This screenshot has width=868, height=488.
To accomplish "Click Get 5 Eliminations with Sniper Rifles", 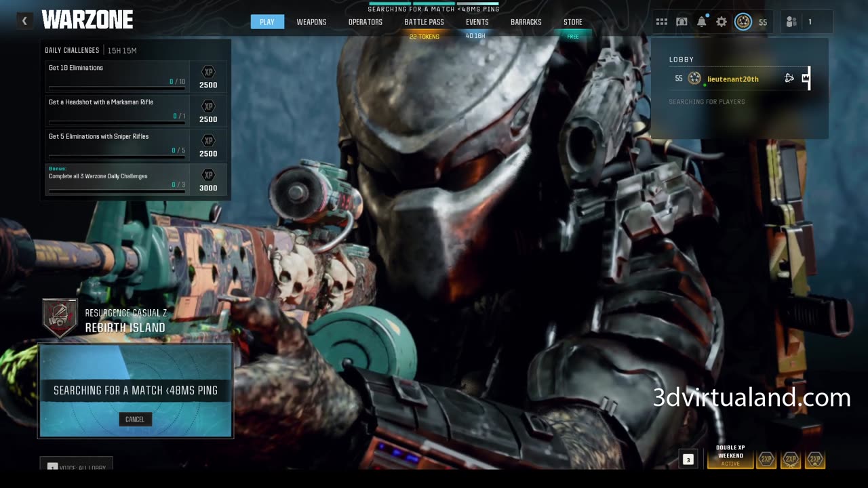I will [98, 136].
